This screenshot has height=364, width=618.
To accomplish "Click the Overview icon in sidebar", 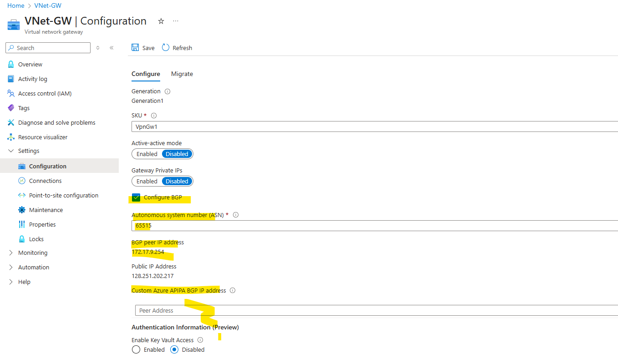I will pos(11,65).
